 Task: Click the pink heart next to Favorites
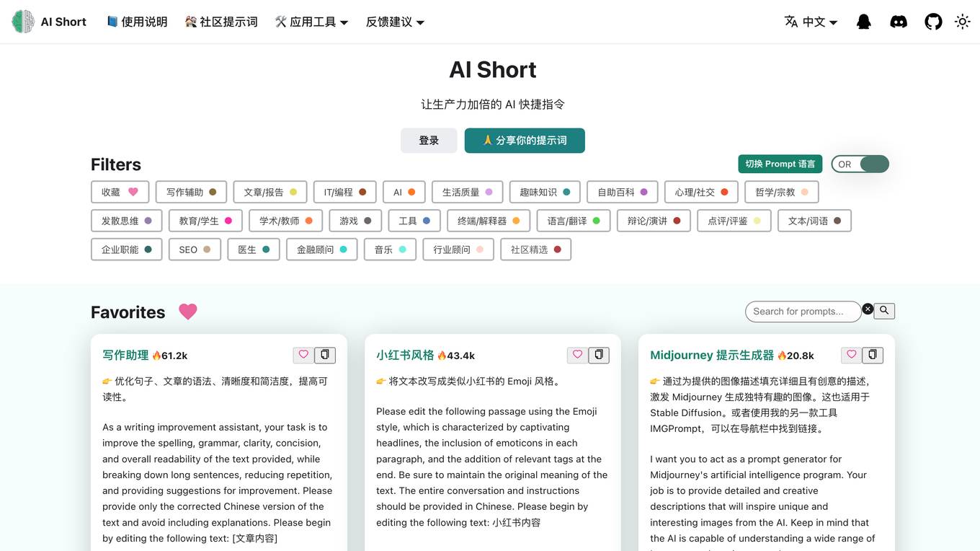tap(188, 312)
